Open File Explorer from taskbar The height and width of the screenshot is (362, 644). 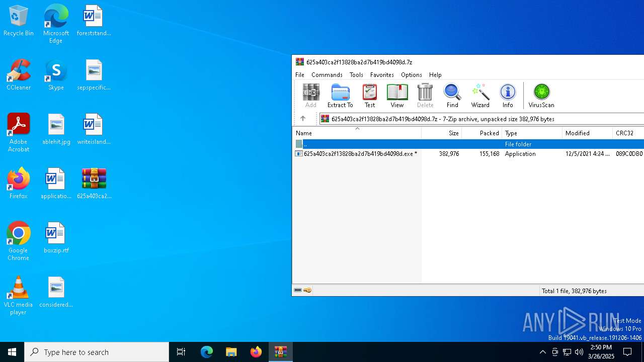click(x=231, y=352)
